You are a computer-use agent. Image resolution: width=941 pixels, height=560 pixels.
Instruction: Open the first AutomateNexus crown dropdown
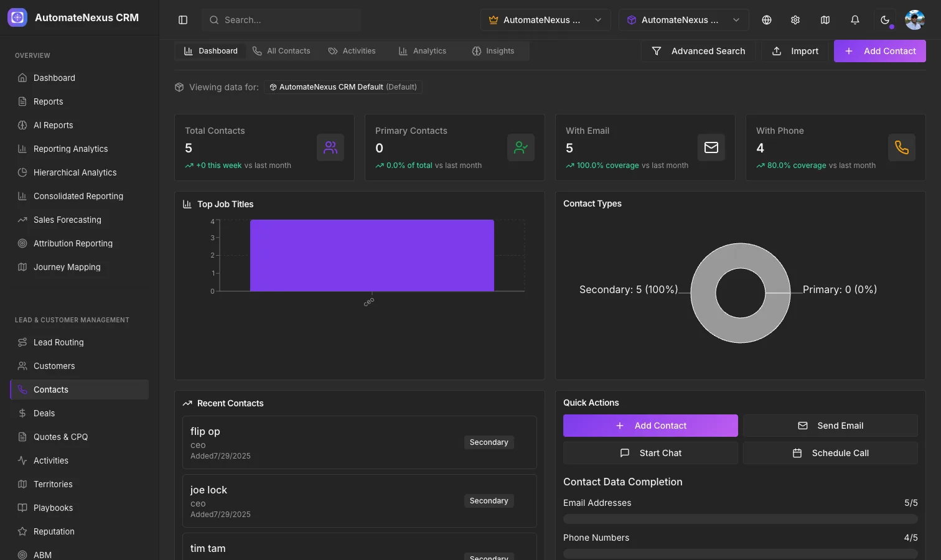[545, 20]
